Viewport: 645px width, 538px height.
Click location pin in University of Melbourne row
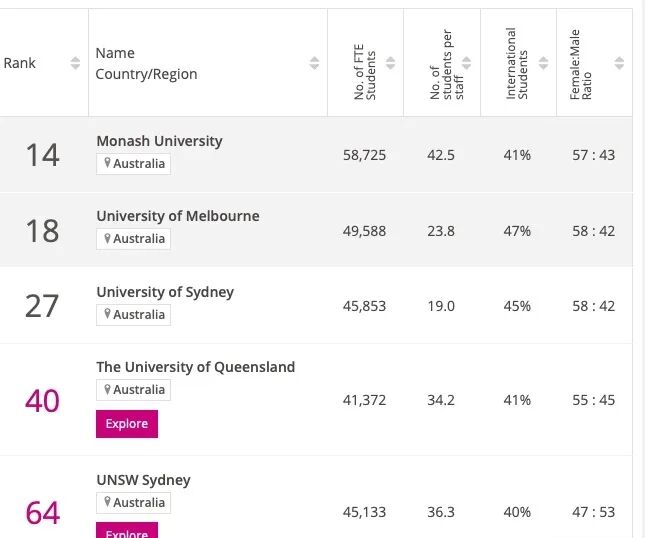(x=107, y=238)
